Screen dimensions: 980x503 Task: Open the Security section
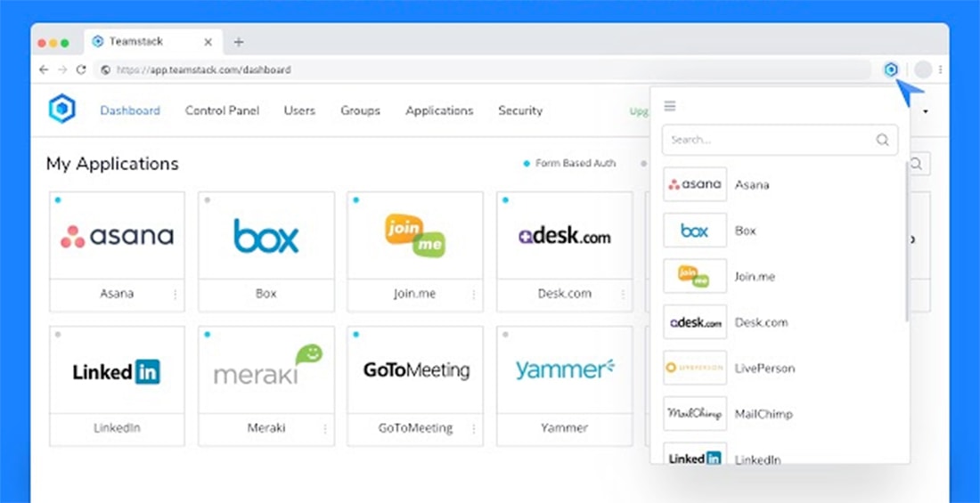coord(520,110)
